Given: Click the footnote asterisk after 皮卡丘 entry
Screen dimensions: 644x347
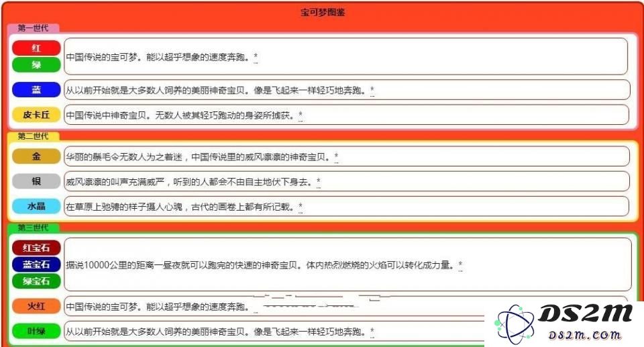Looking at the screenshot, I should pyautogui.click(x=301, y=115).
